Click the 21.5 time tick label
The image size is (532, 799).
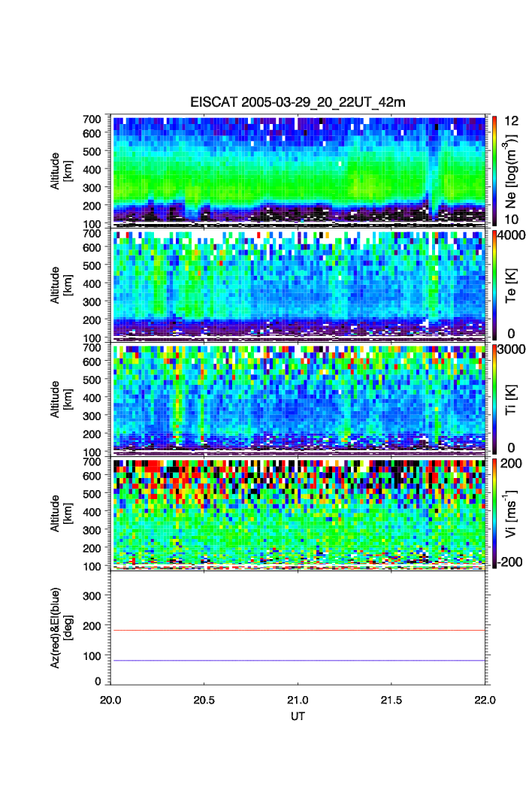(x=392, y=700)
